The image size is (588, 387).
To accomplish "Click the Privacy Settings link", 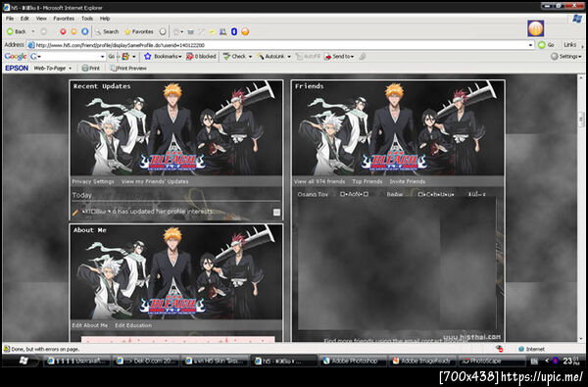I will coord(93,181).
